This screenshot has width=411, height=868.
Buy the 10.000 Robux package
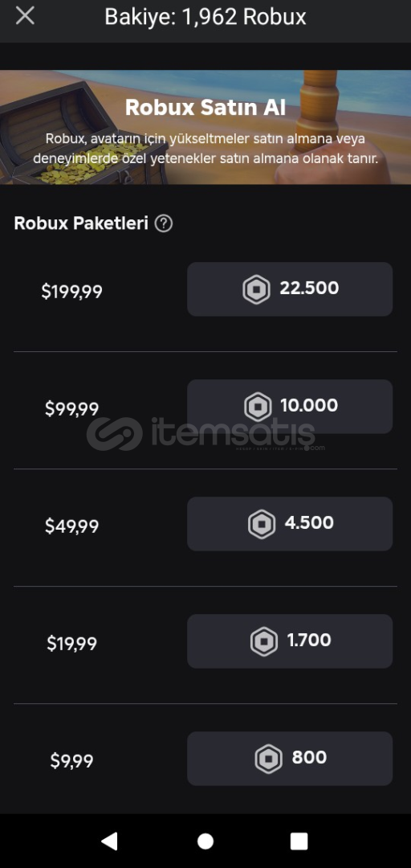click(x=290, y=407)
